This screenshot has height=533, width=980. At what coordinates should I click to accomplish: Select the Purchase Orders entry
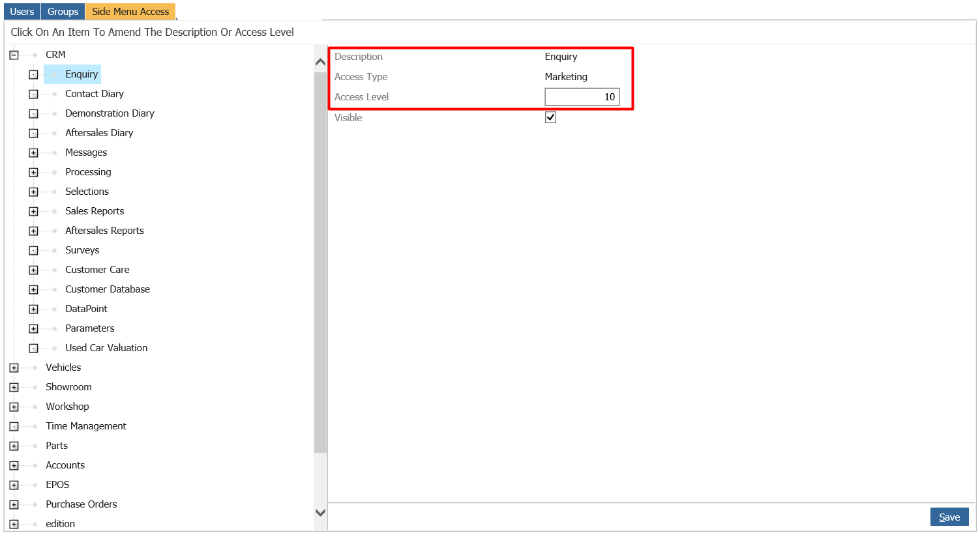(81, 504)
